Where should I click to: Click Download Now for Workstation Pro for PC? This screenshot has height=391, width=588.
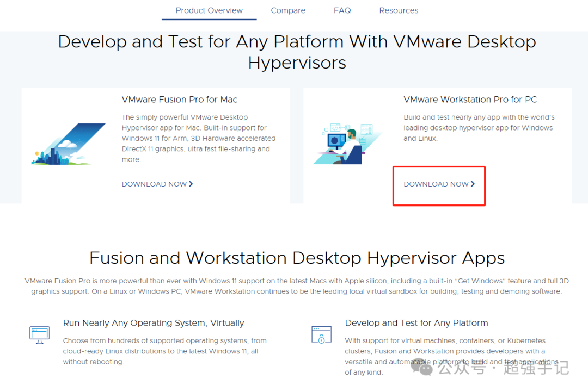point(439,184)
